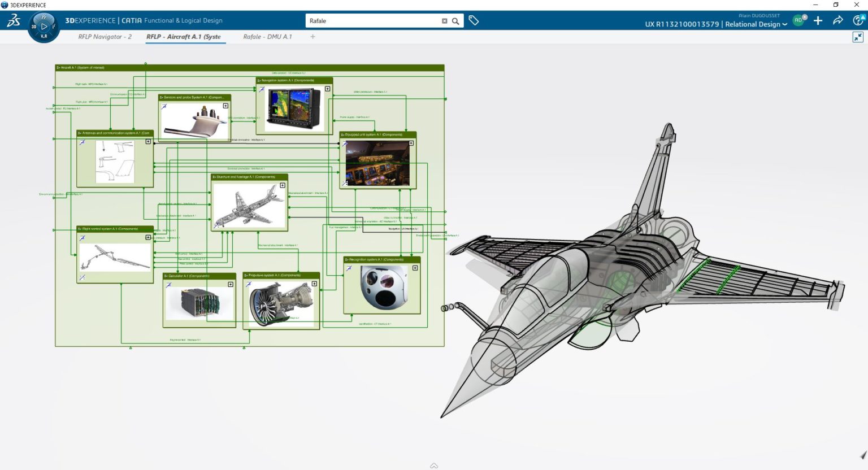This screenshot has height=470, width=868.
Task: Click link icon in Propulsive system block
Action: [249, 284]
